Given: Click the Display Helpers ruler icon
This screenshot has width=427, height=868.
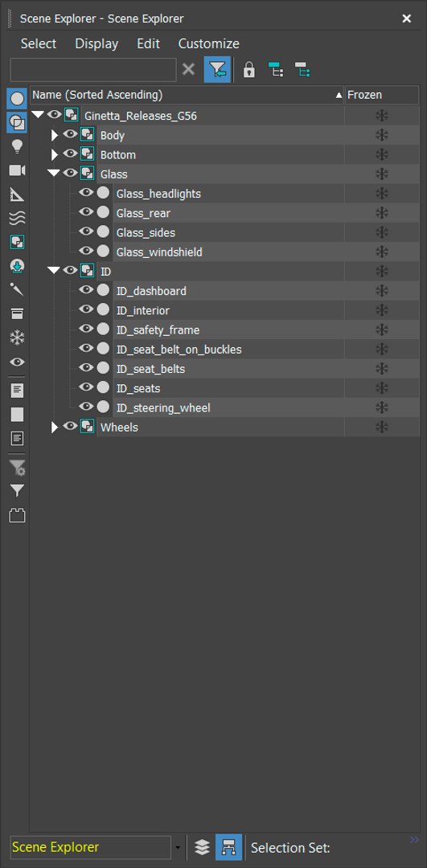Looking at the screenshot, I should [17, 194].
